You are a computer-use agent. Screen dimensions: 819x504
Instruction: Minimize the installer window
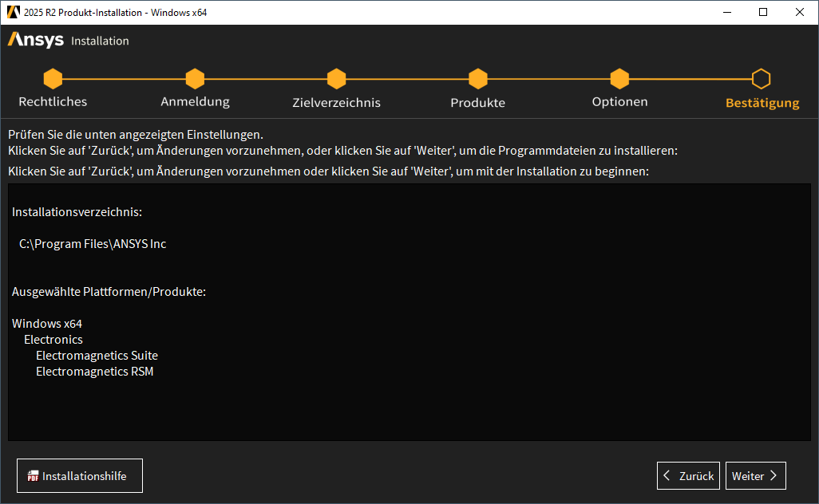point(727,12)
